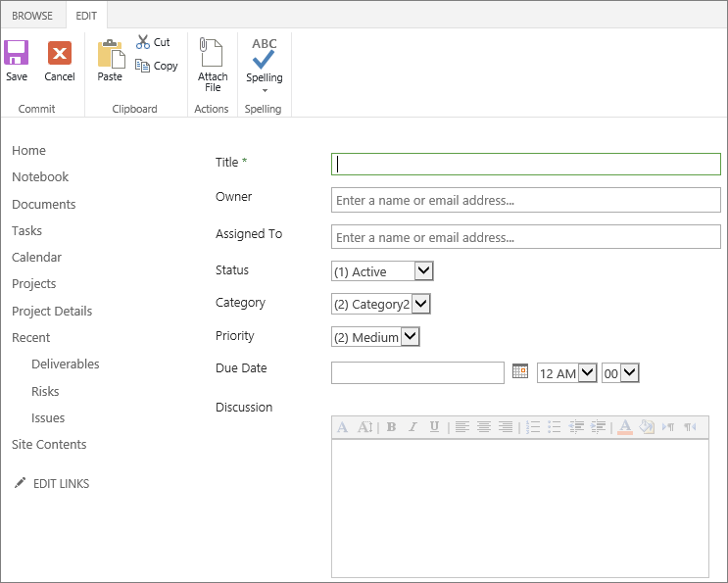Open the Tasks navigation link
The image size is (728, 583).
26,230
